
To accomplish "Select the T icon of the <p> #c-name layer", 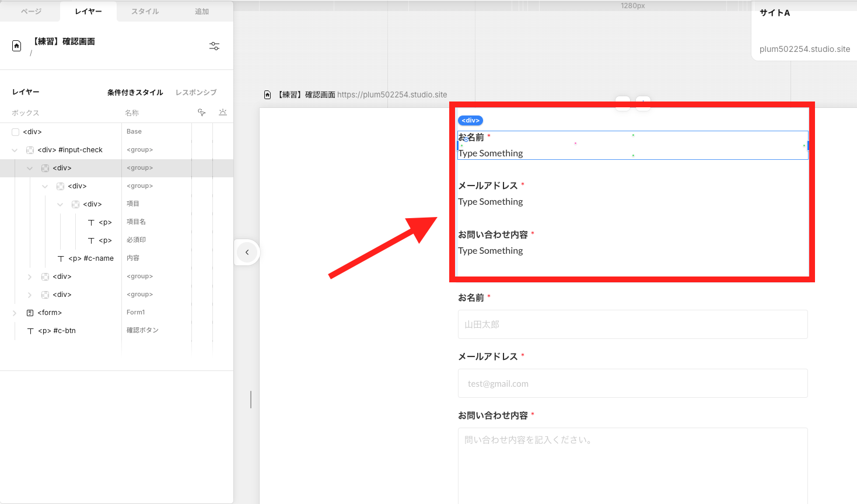I will (62, 258).
